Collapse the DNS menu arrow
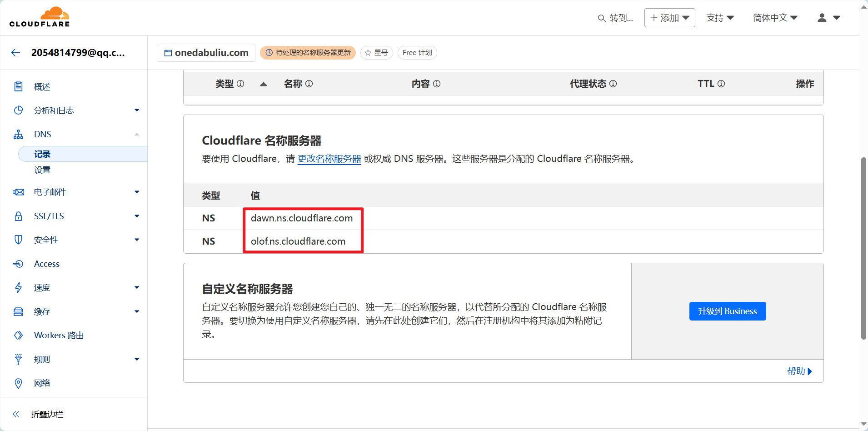The image size is (868, 431). (137, 134)
